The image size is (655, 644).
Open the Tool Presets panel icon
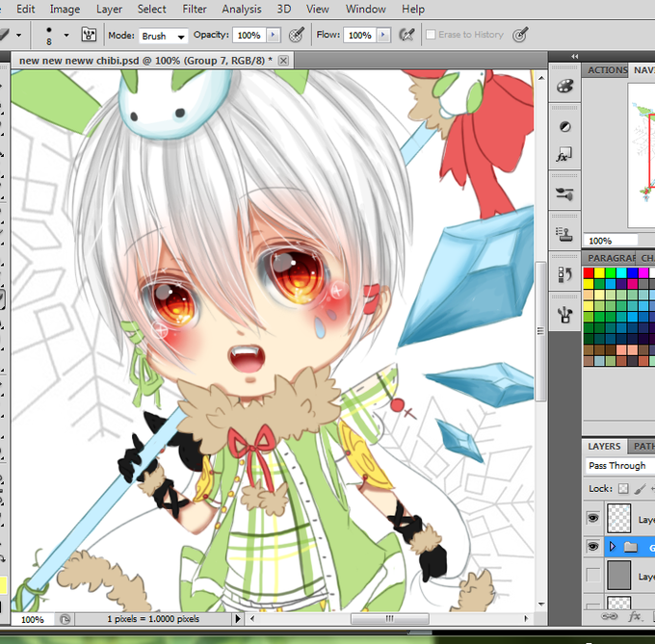pyautogui.click(x=564, y=314)
